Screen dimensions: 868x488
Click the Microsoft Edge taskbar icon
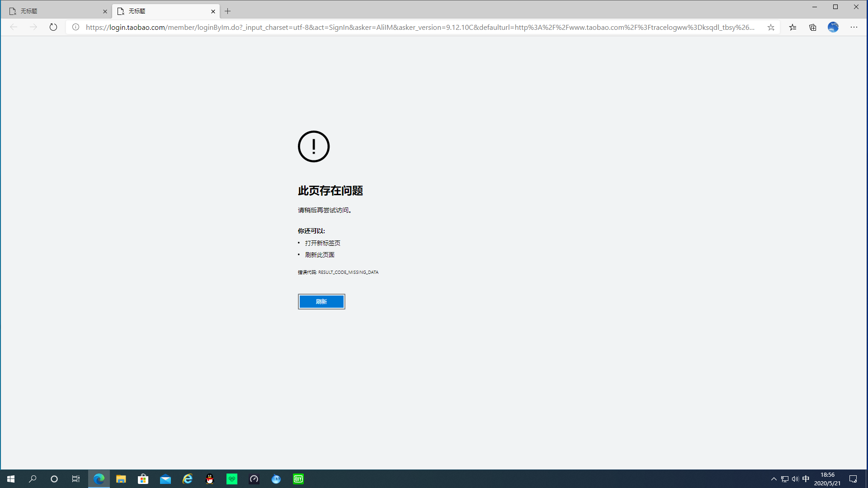click(99, 479)
